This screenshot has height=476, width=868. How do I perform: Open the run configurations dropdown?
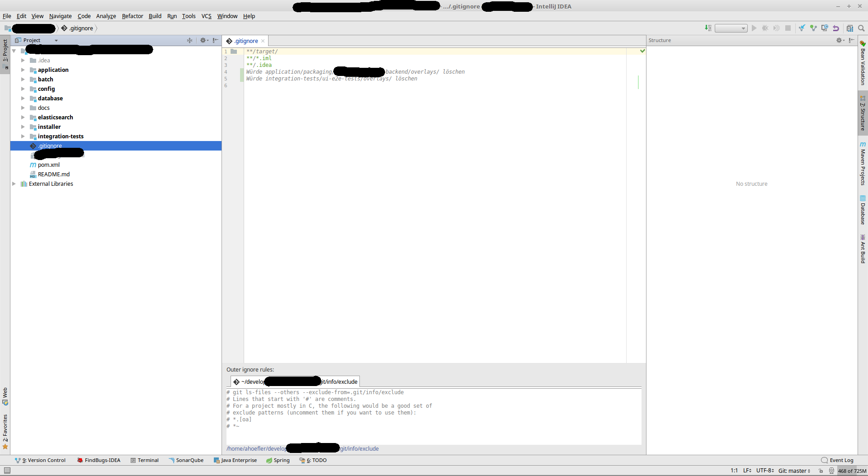pyautogui.click(x=731, y=28)
